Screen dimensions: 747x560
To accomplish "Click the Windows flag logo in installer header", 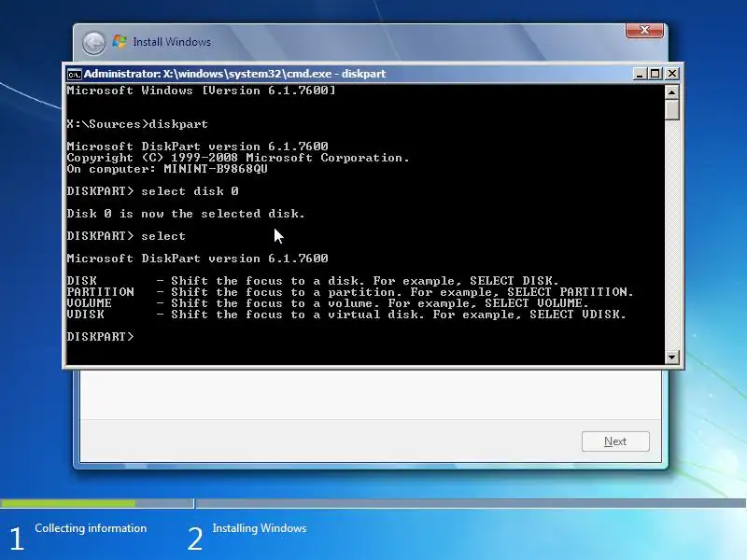I will click(x=120, y=41).
